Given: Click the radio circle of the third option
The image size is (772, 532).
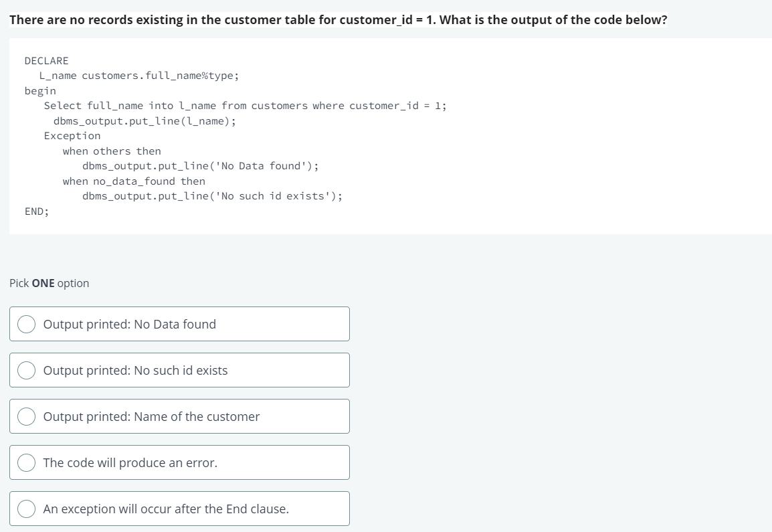Looking at the screenshot, I should click(x=27, y=416).
